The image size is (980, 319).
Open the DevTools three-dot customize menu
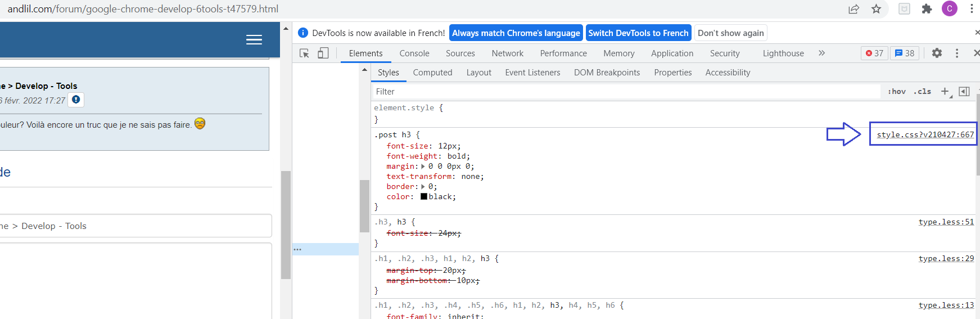click(x=957, y=53)
